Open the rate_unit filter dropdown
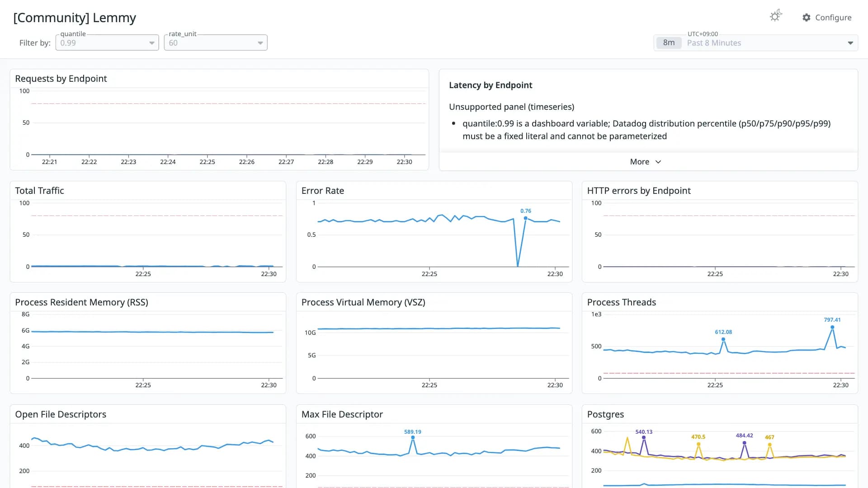 coord(216,43)
